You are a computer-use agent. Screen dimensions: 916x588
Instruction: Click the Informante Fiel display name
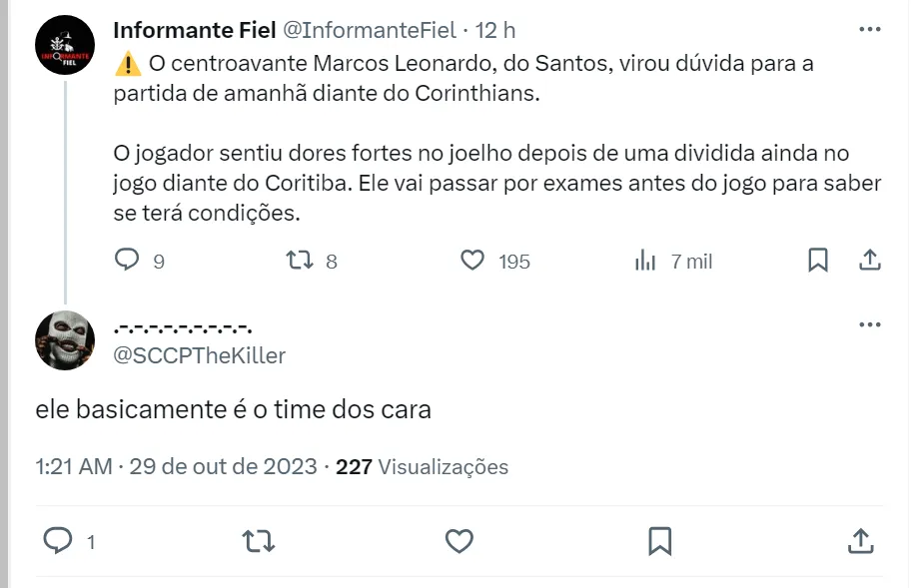coord(193,30)
